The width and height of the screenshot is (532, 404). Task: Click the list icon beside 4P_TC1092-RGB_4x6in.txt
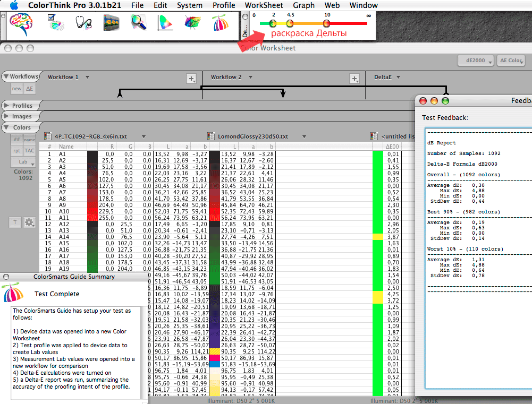pos(48,136)
